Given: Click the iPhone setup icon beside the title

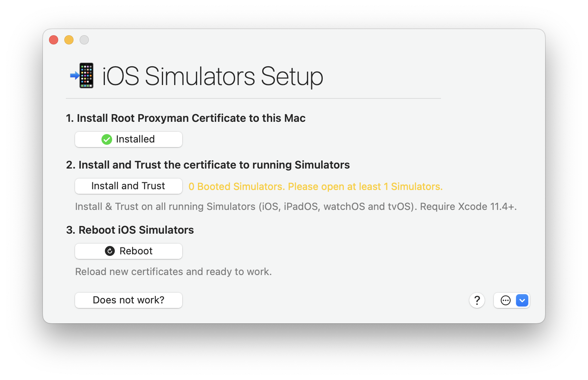Looking at the screenshot, I should click(x=85, y=75).
